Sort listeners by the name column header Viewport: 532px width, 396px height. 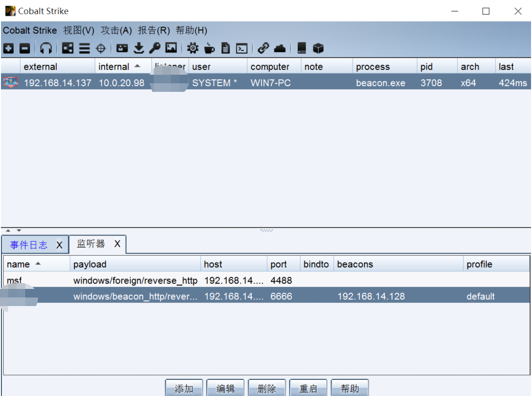pyautogui.click(x=19, y=264)
